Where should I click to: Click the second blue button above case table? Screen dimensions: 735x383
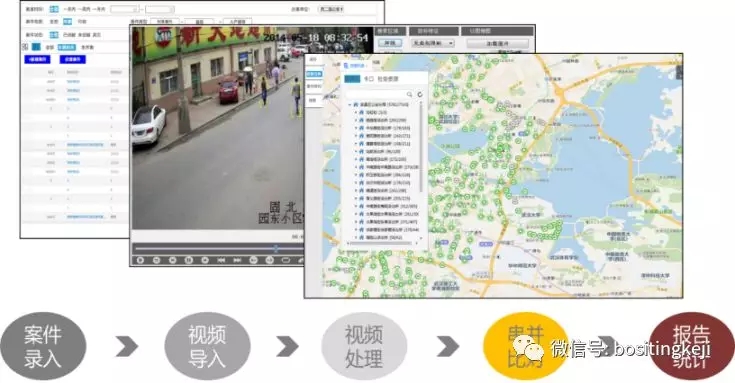(x=73, y=59)
